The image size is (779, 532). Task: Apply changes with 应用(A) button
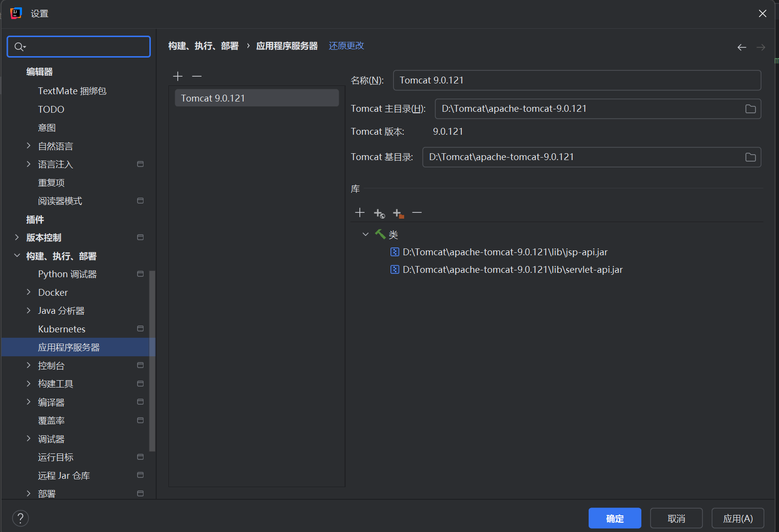click(738, 518)
